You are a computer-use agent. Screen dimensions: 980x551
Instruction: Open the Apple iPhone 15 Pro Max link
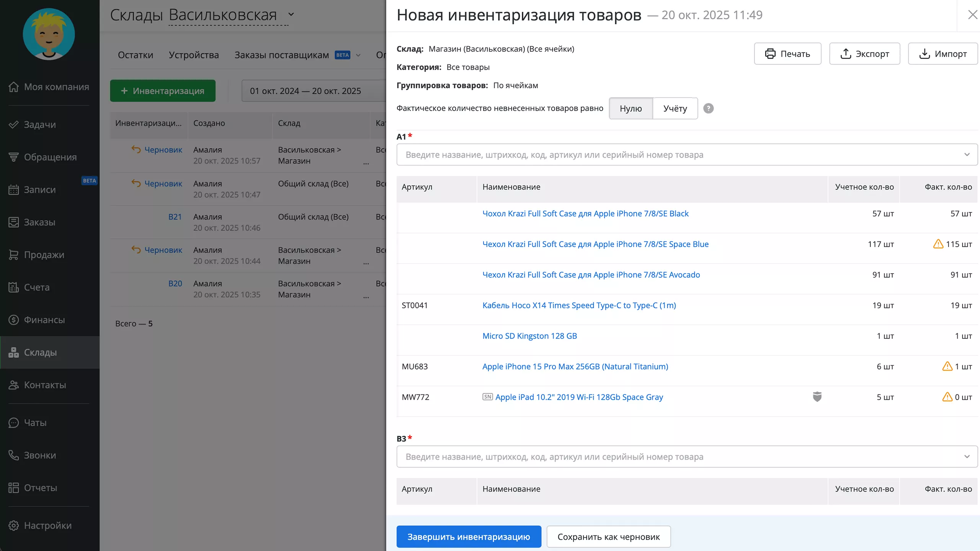click(575, 366)
